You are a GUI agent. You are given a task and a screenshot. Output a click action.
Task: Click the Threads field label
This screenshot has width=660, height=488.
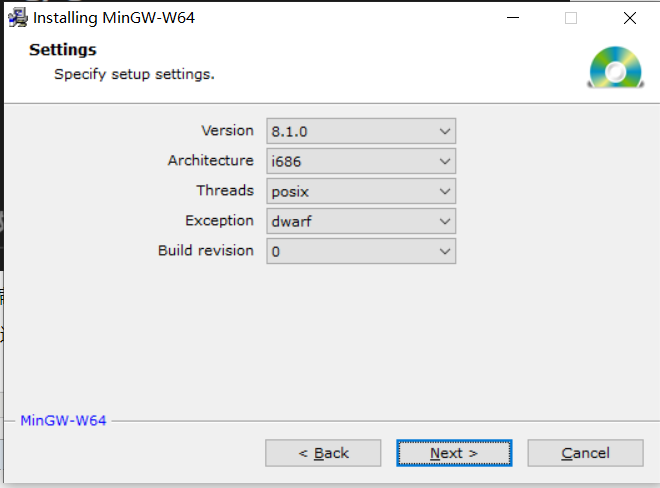coord(225,190)
